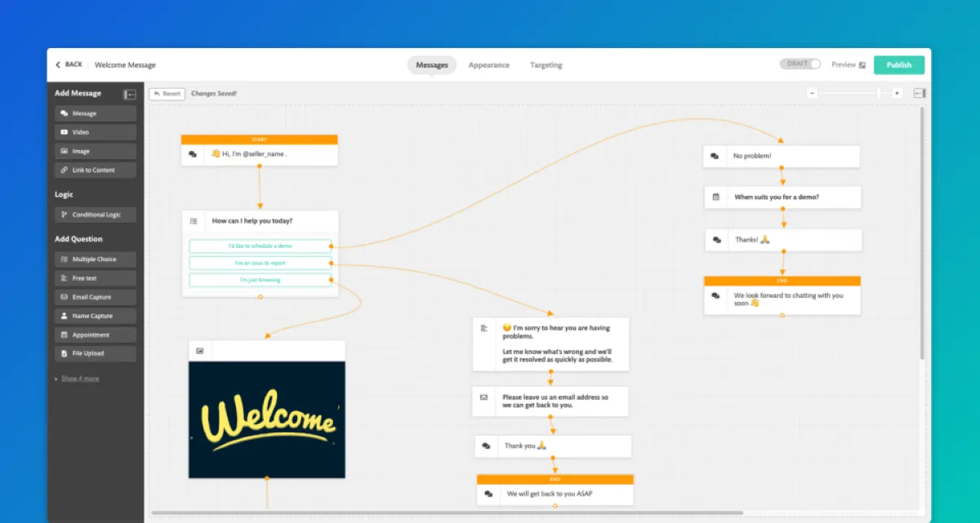Go BACK to previous page
This screenshot has width=980, height=523.
coord(69,64)
